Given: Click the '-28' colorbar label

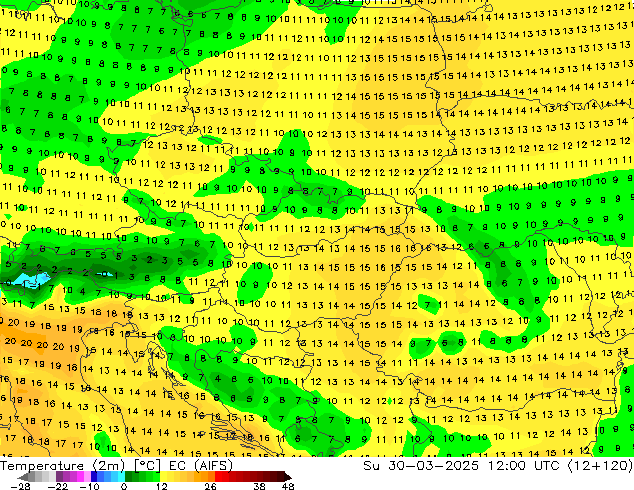Looking at the screenshot, I should click(x=20, y=486).
